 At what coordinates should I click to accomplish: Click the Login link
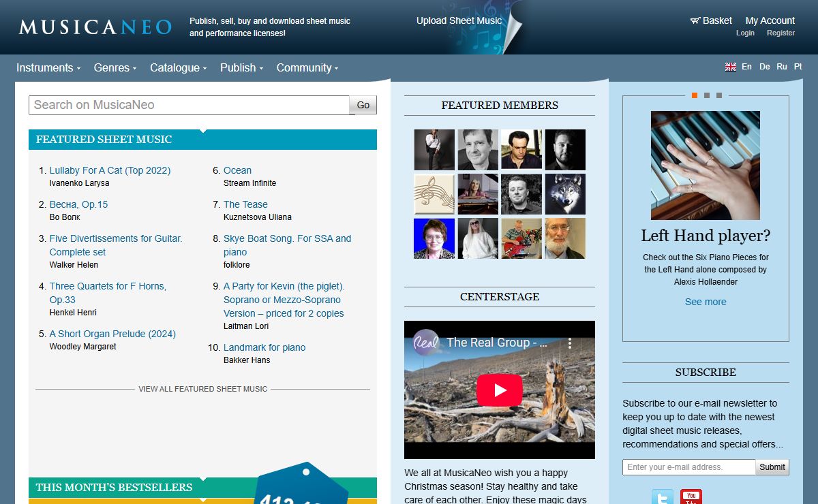click(745, 33)
